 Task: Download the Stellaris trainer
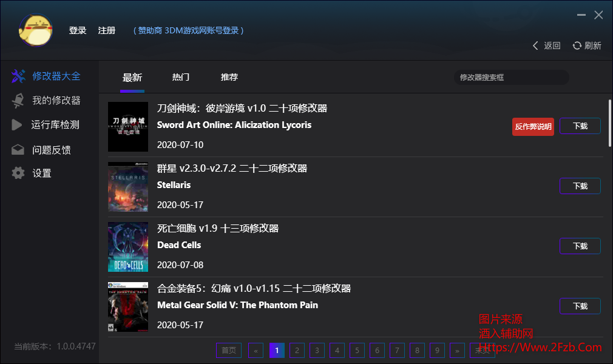pos(580,186)
